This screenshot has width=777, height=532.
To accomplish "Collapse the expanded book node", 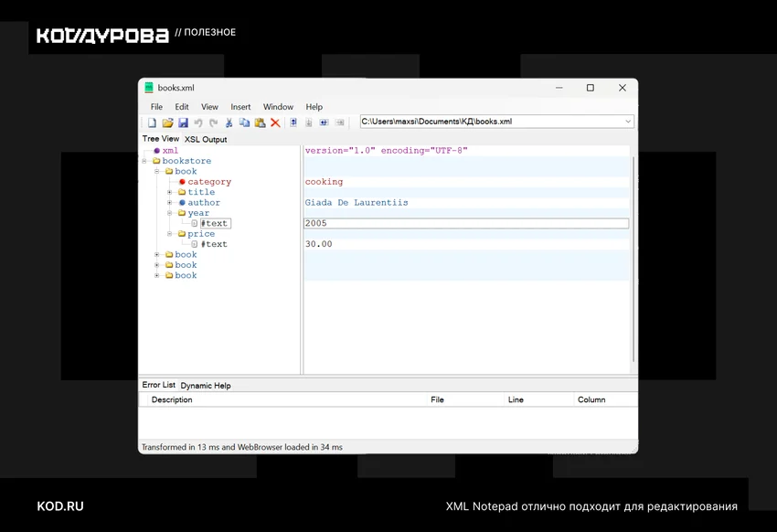I will [156, 171].
